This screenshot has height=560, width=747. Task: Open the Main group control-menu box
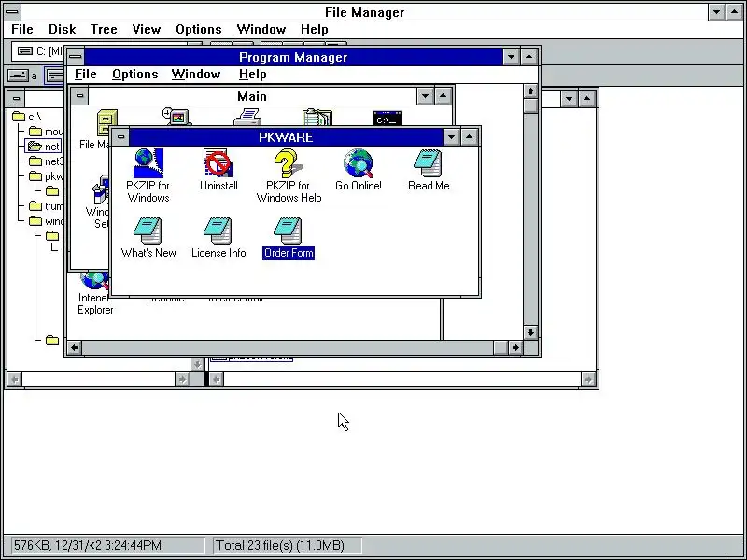pyautogui.click(x=79, y=96)
